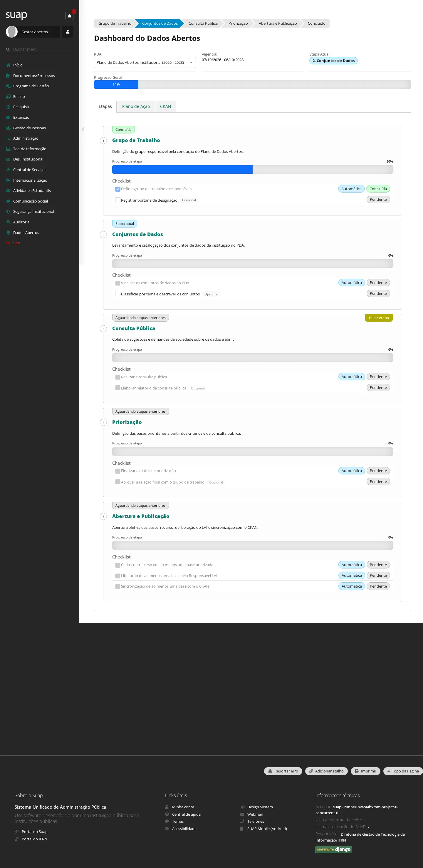
Task: Switch to the CKAN tab
Action: [x=165, y=106]
